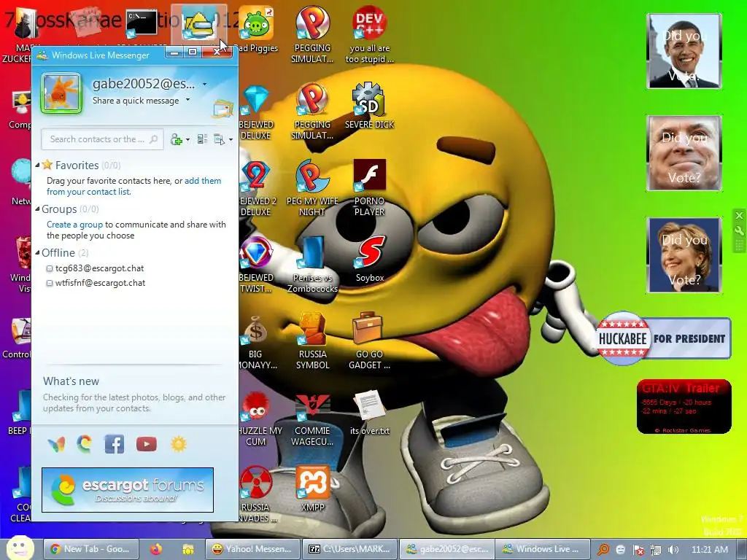Click the MSN butterfly icon in Messenger footer
This screenshot has height=560, width=747.
click(56, 444)
